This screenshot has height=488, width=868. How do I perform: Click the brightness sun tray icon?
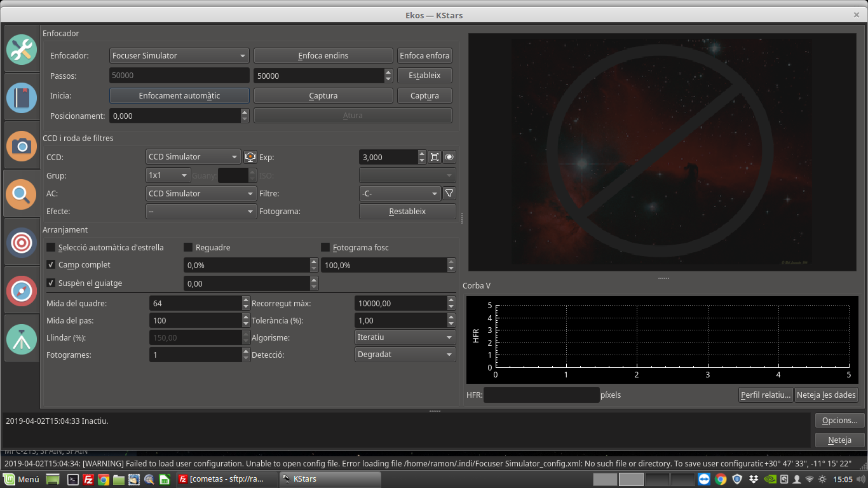822,479
